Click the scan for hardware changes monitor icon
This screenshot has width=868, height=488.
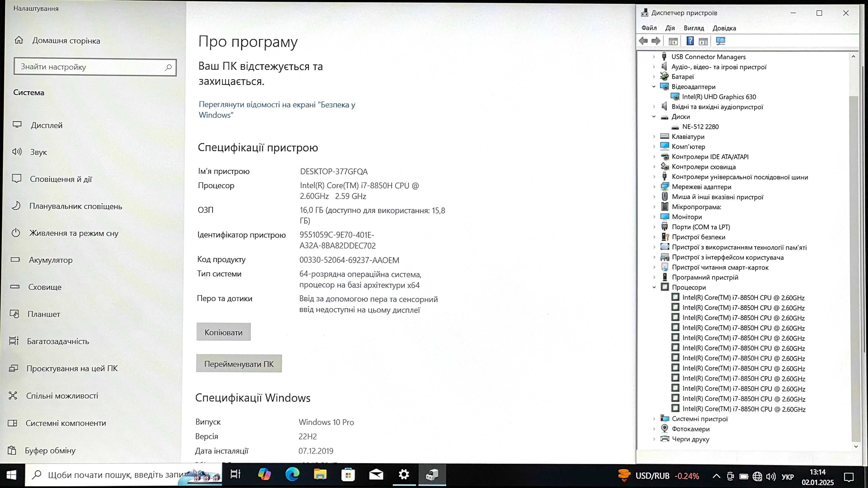(x=720, y=41)
